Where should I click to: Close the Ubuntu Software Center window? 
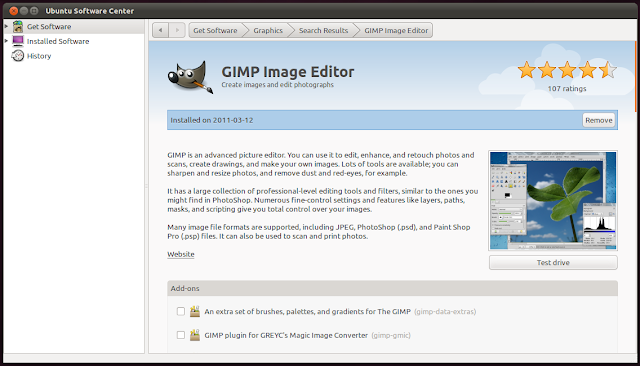13,11
